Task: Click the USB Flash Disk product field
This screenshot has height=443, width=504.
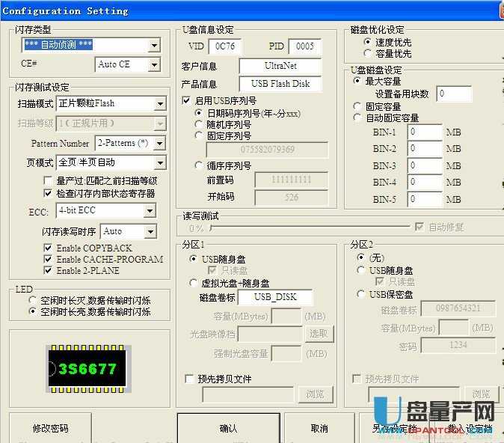Action: (280, 84)
